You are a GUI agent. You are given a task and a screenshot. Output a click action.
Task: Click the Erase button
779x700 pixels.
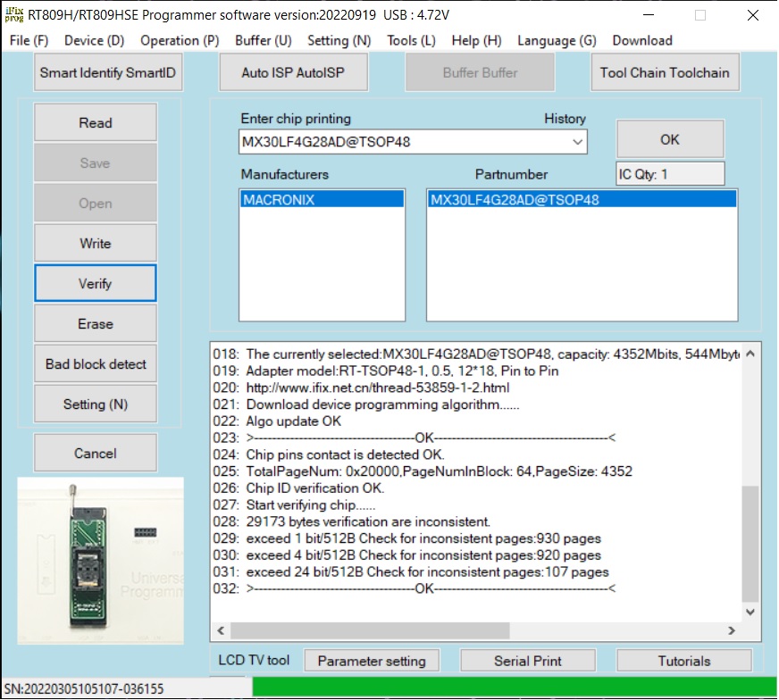(96, 324)
